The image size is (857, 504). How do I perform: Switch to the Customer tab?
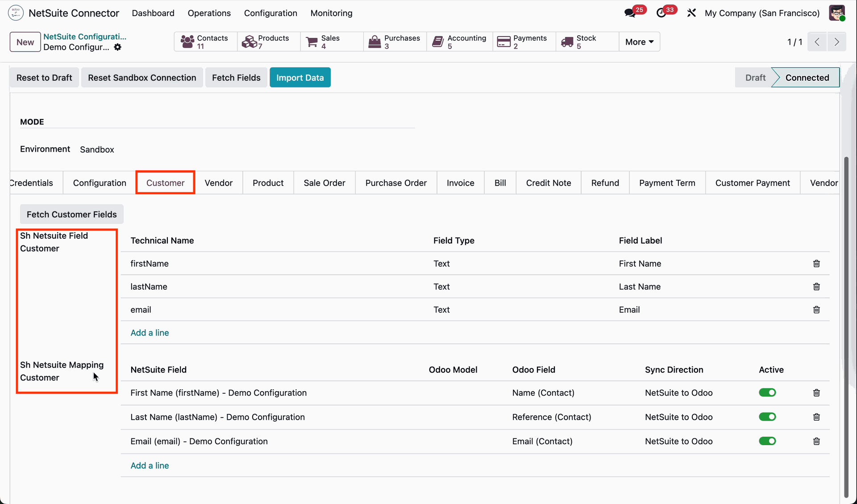[165, 183]
